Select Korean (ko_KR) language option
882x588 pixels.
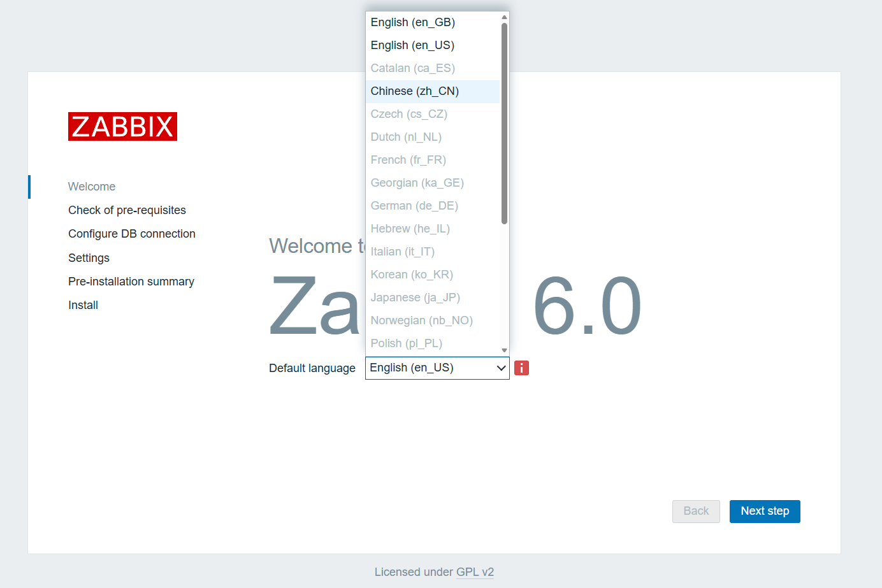433,275
